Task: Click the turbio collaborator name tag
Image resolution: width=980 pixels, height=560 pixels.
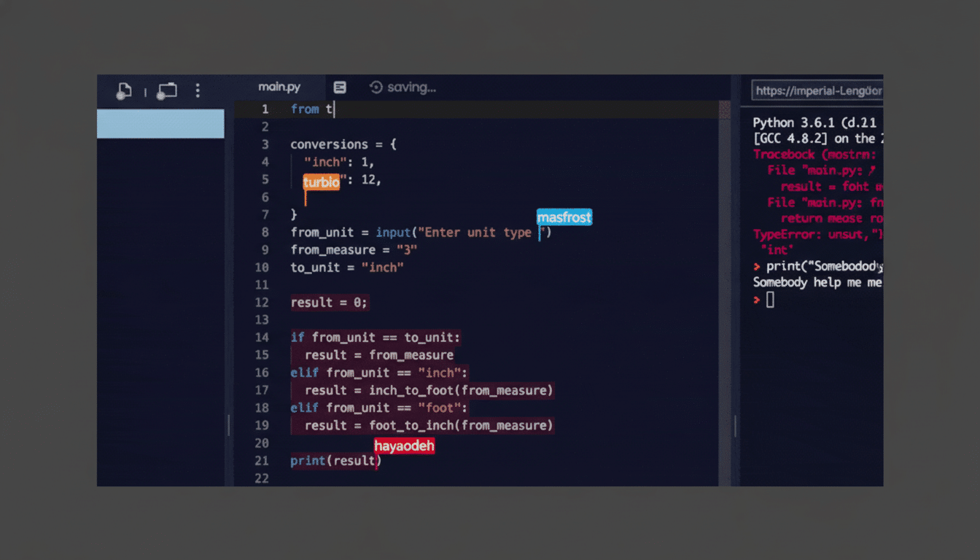Action: tap(322, 182)
